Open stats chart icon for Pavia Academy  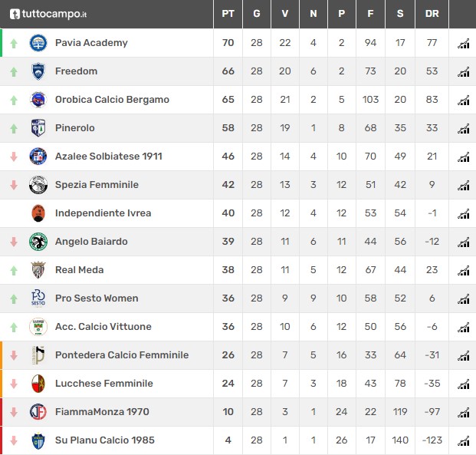[463, 44]
